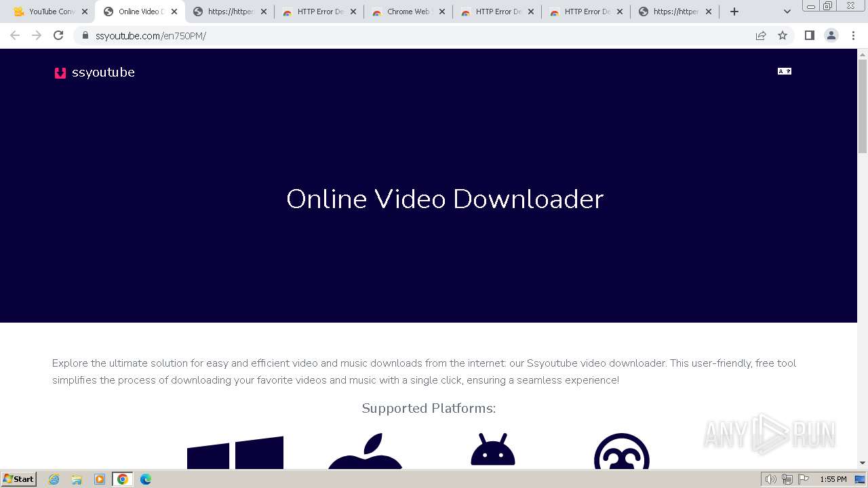Reload the ssyoutube page
Viewport: 868px width, 488px height.
(x=58, y=35)
